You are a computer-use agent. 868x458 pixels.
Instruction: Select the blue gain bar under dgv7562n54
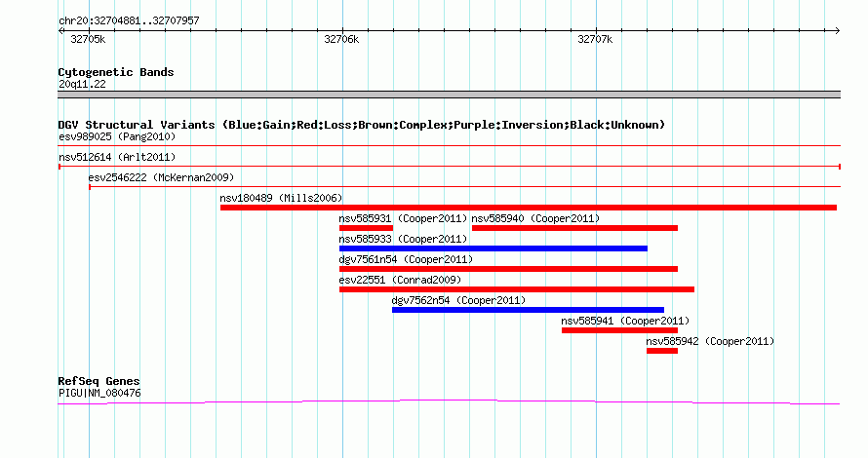click(528, 310)
